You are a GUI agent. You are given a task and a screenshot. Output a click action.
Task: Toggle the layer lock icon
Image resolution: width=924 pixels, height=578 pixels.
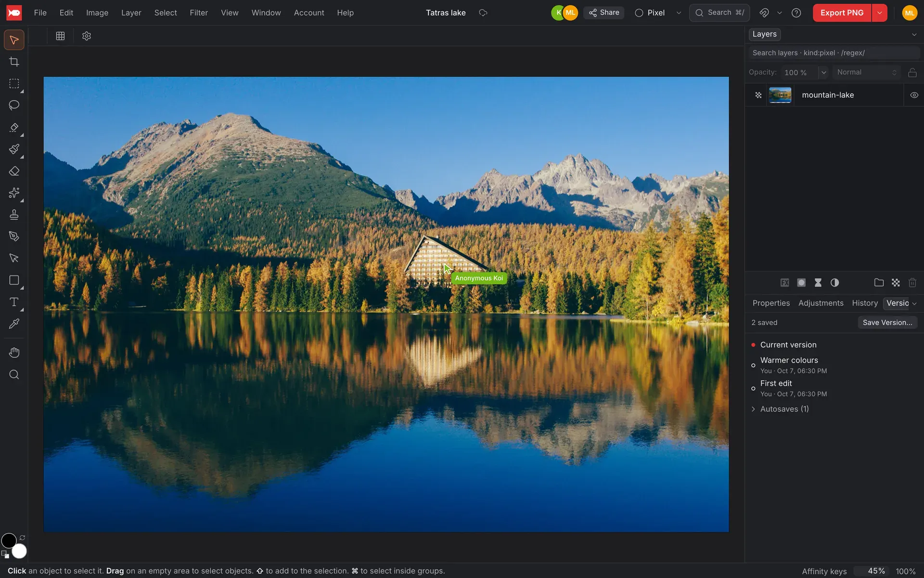pyautogui.click(x=912, y=73)
